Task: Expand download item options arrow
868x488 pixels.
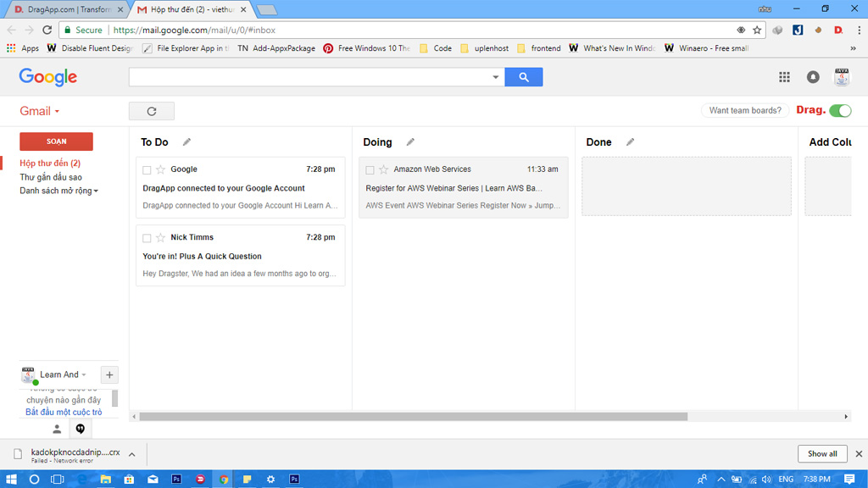Action: 131,454
